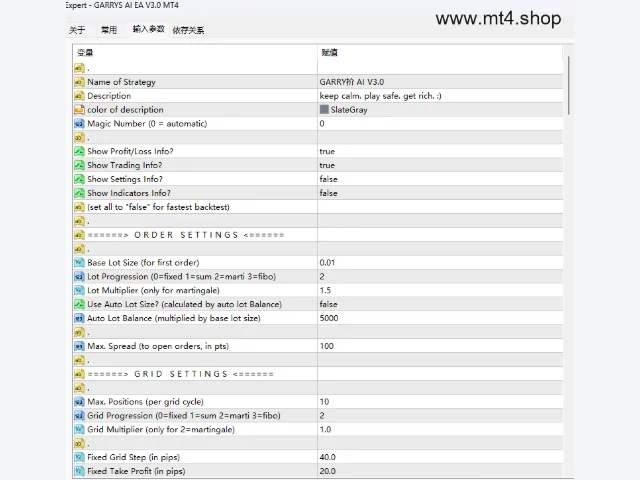Click the bool icon beside Show Settings Info

pos(79,179)
